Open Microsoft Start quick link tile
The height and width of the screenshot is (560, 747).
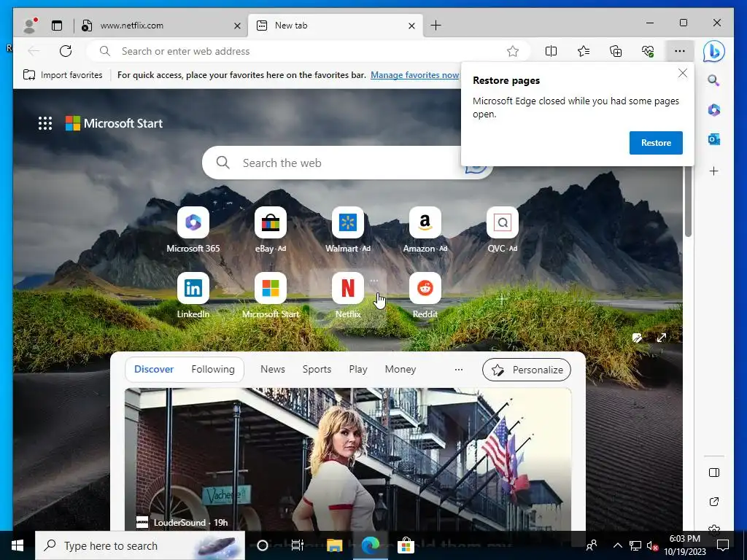pyautogui.click(x=270, y=295)
